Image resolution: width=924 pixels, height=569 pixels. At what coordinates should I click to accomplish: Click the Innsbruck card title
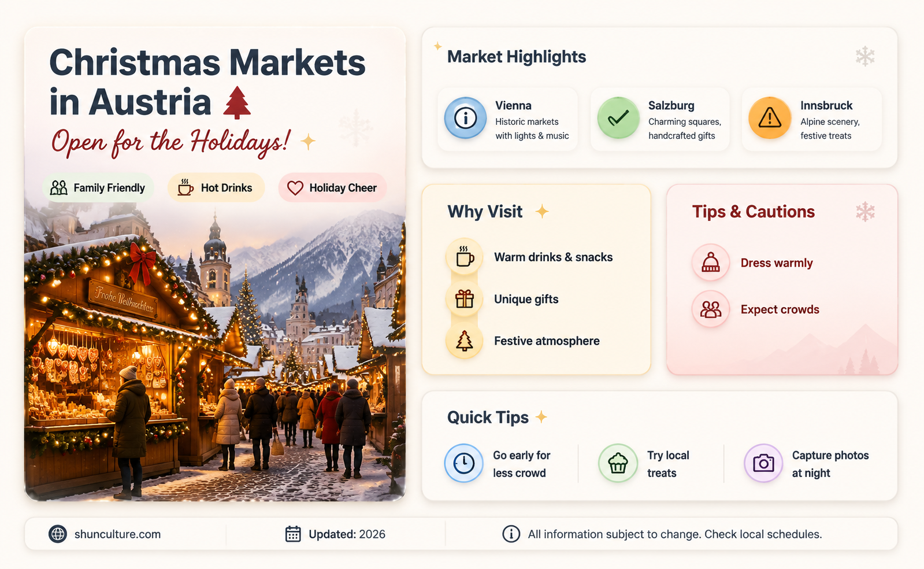pos(826,105)
